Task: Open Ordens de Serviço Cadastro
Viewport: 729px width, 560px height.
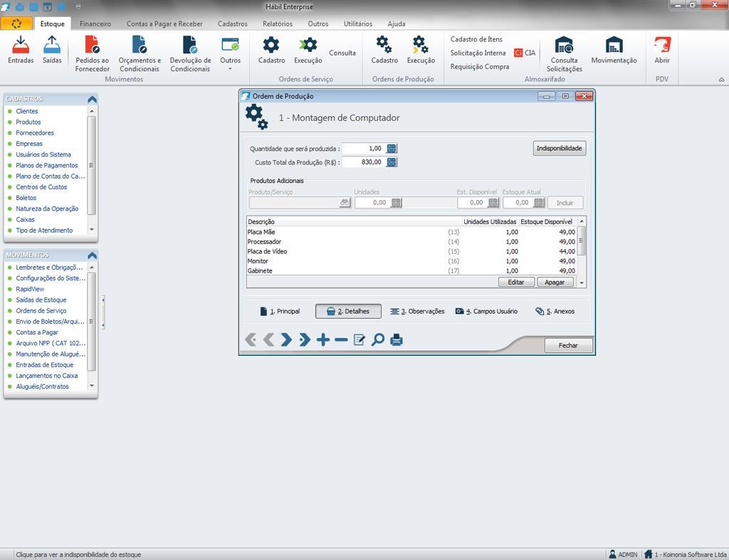Action: click(271, 50)
